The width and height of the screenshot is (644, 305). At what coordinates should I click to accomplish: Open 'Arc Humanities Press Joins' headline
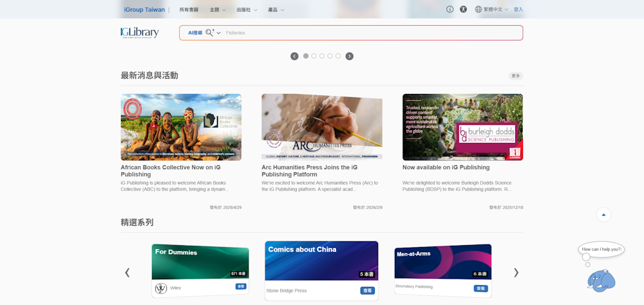point(310,171)
